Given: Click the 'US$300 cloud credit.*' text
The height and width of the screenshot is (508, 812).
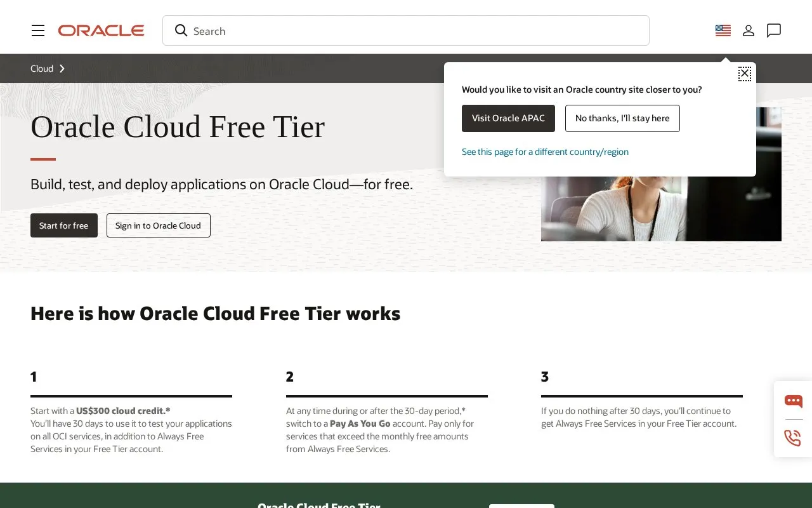Looking at the screenshot, I should click(x=123, y=411).
